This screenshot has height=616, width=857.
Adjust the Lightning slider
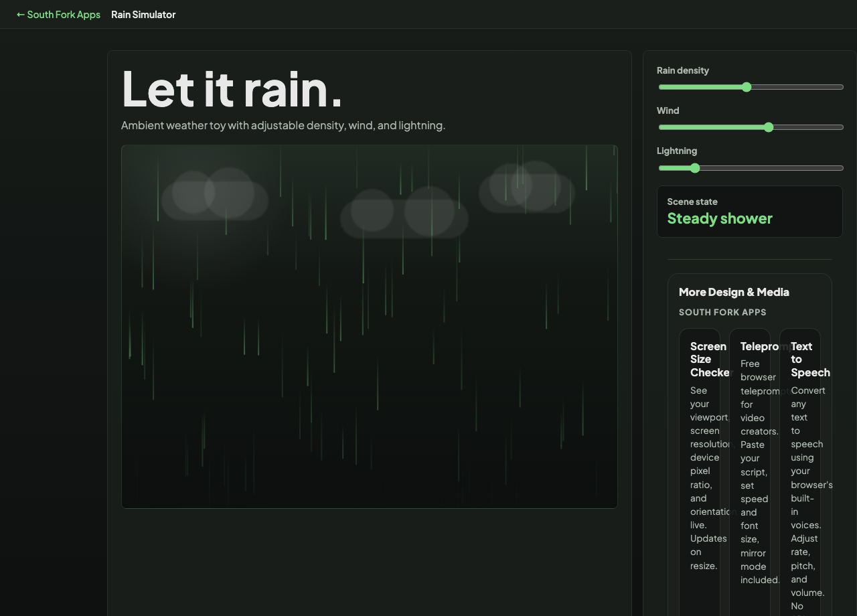(x=751, y=168)
